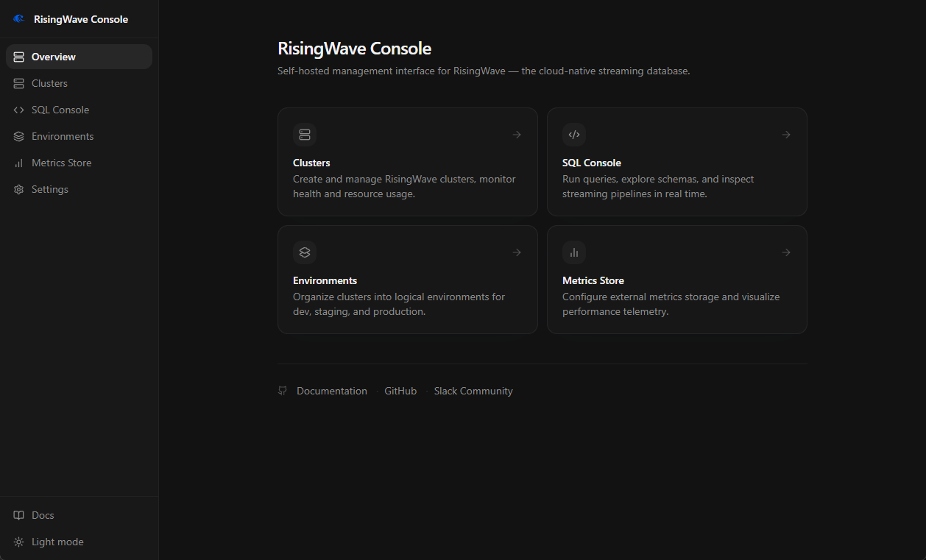This screenshot has width=926, height=560.
Task: Click 'Configure external metrics storage' description text
Action: pyautogui.click(x=671, y=304)
